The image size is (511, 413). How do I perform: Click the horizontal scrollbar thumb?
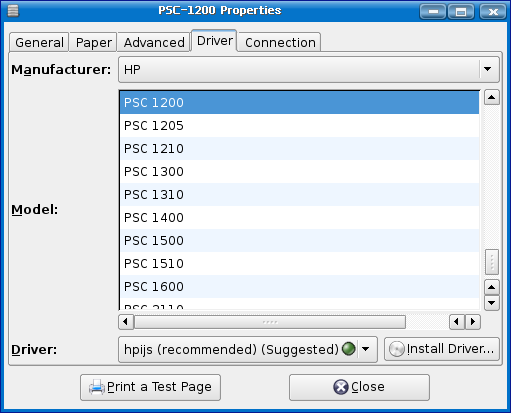(x=270, y=322)
